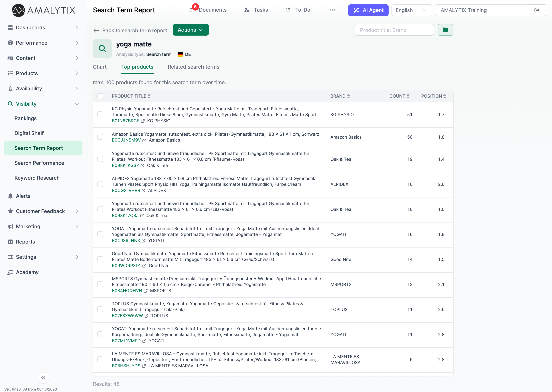The height and width of the screenshot is (392, 552).
Task: Expand the Products menu
Action: point(43,73)
